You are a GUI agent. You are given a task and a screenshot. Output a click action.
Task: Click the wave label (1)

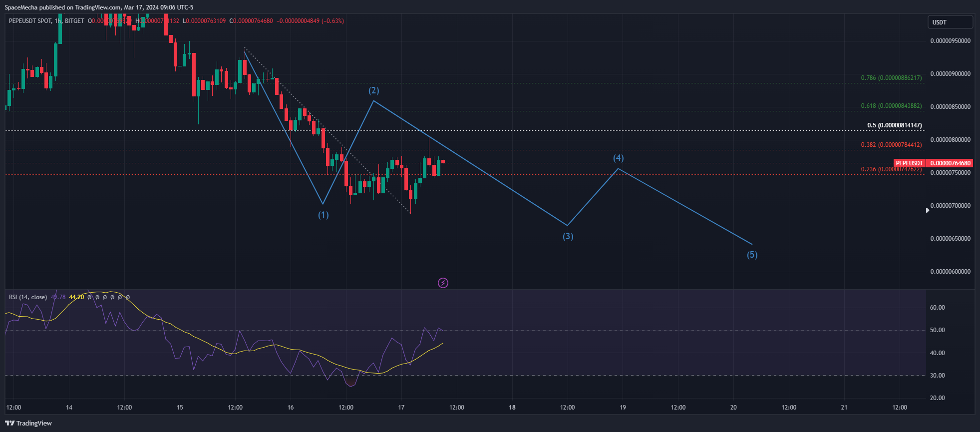click(324, 215)
